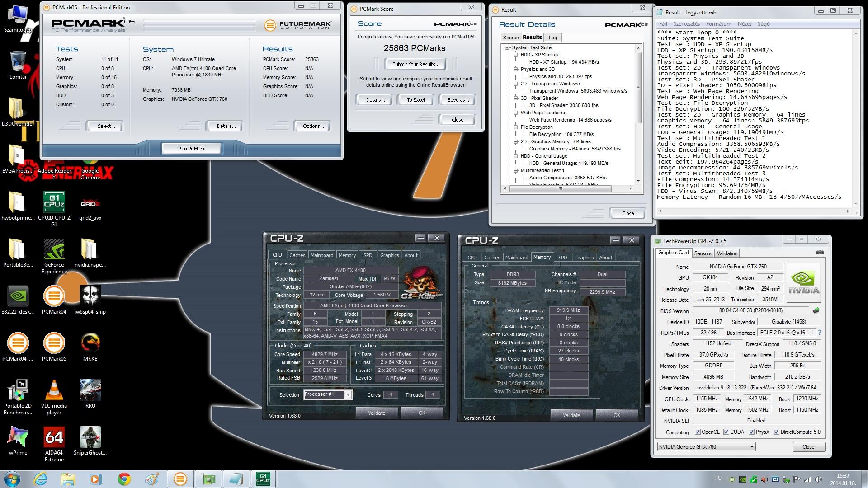
Task: Click Submit Your Results button
Action: point(415,64)
